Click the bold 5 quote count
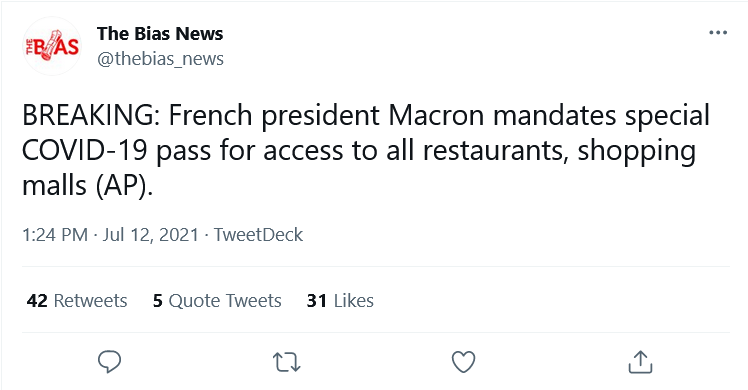Screen dimensions: 748x390 tap(158, 301)
